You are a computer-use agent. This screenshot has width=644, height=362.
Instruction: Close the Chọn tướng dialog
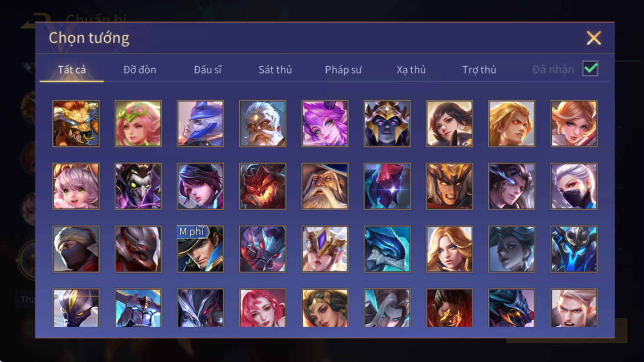594,38
